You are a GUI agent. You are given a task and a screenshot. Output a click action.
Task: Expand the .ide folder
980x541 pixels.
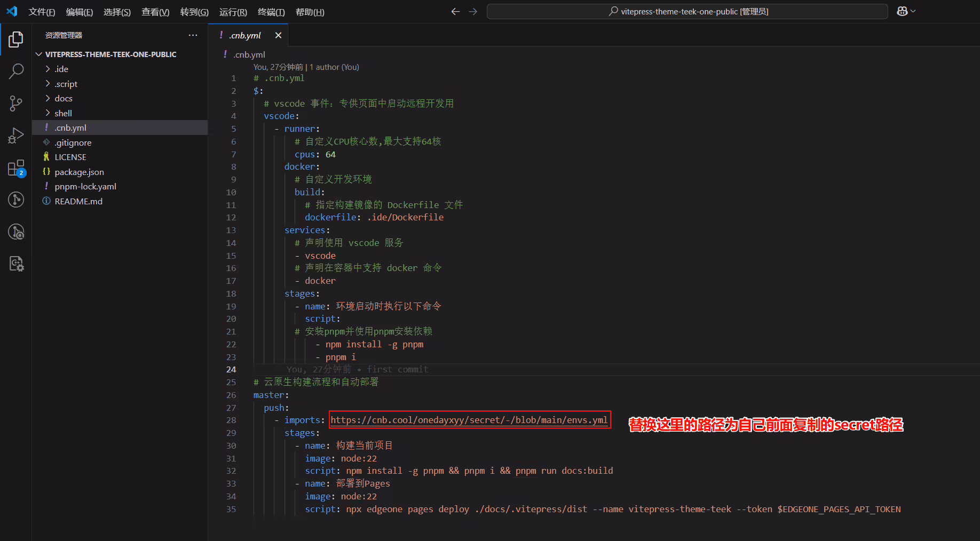120,69
